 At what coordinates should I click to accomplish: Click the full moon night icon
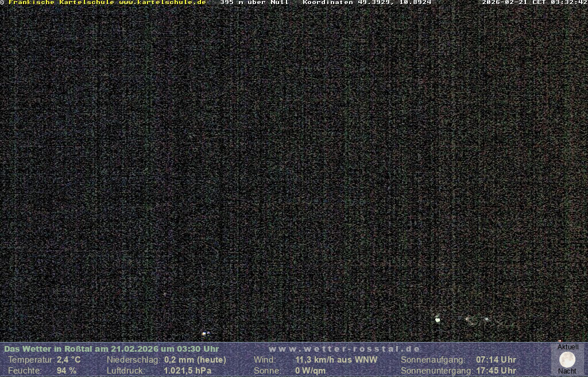567,360
